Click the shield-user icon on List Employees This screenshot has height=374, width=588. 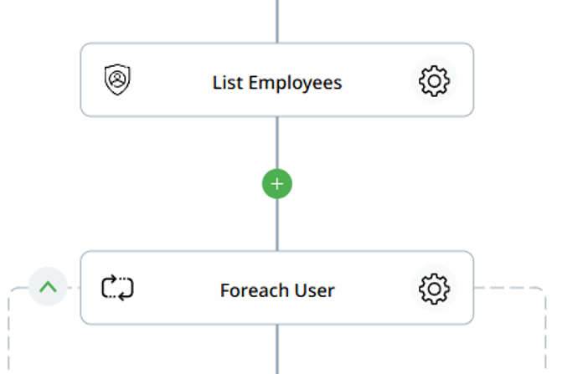pos(118,80)
